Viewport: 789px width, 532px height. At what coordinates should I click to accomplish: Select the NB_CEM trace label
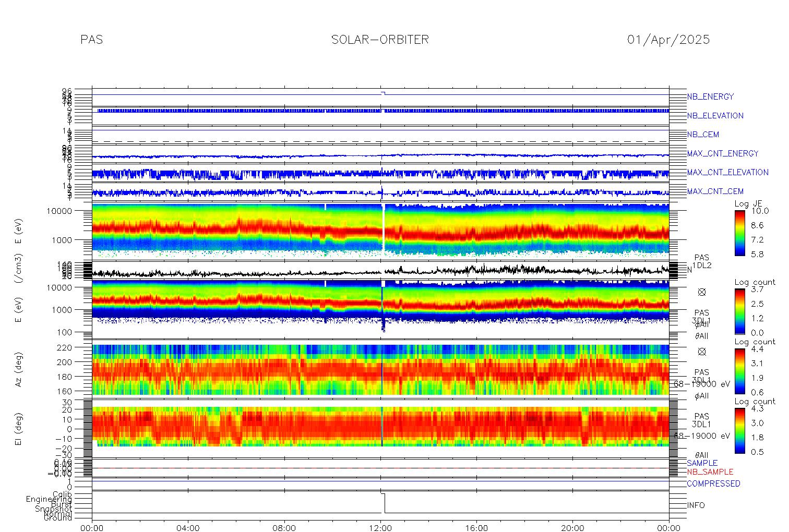pyautogui.click(x=703, y=135)
